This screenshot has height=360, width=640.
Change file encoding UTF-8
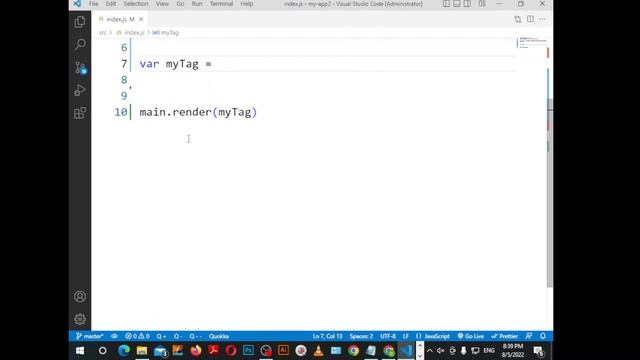pyautogui.click(x=388, y=336)
